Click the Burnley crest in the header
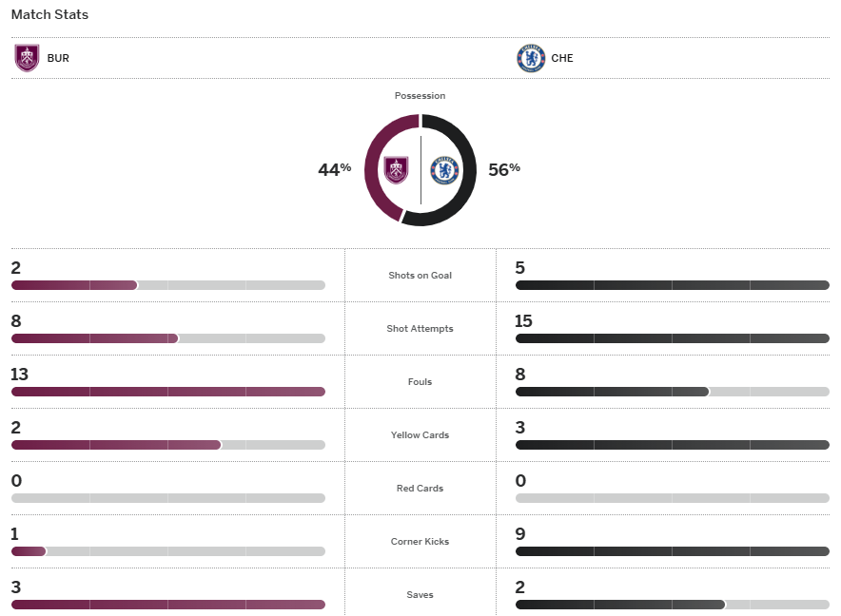The width and height of the screenshot is (841, 616). (27, 58)
